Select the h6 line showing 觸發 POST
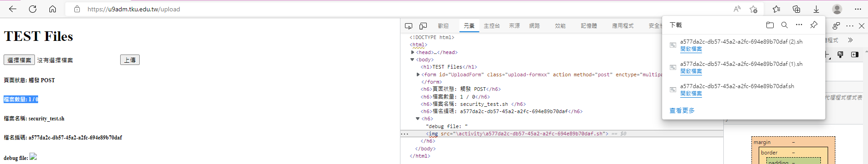Viewport: 868px width, 164px height. pos(460,89)
